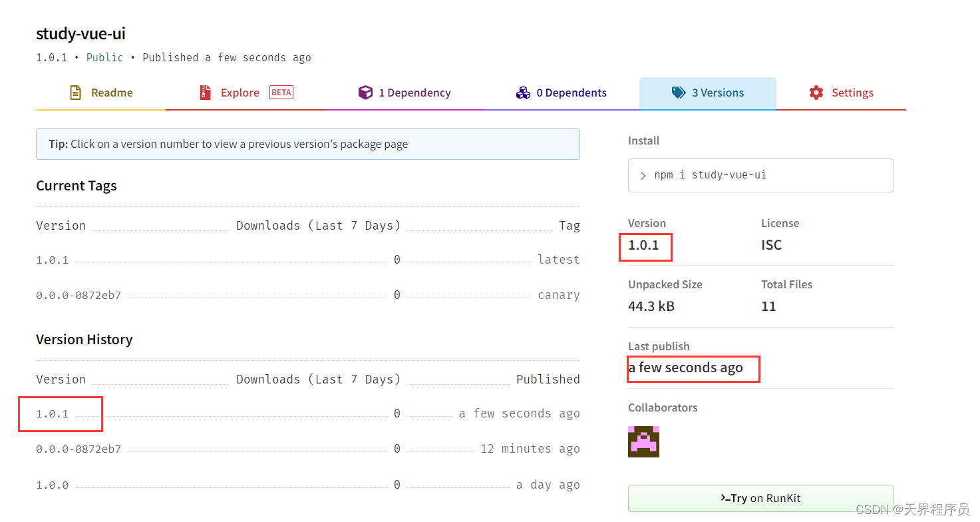Click the Tip about previous version pages
Viewport: 980px width, 522px height.
click(x=308, y=144)
